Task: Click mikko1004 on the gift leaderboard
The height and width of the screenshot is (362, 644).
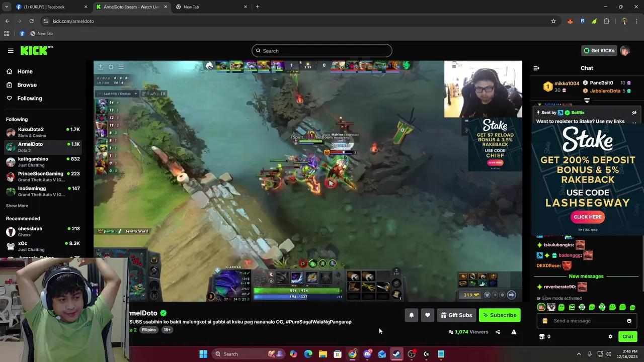Action: click(567, 83)
